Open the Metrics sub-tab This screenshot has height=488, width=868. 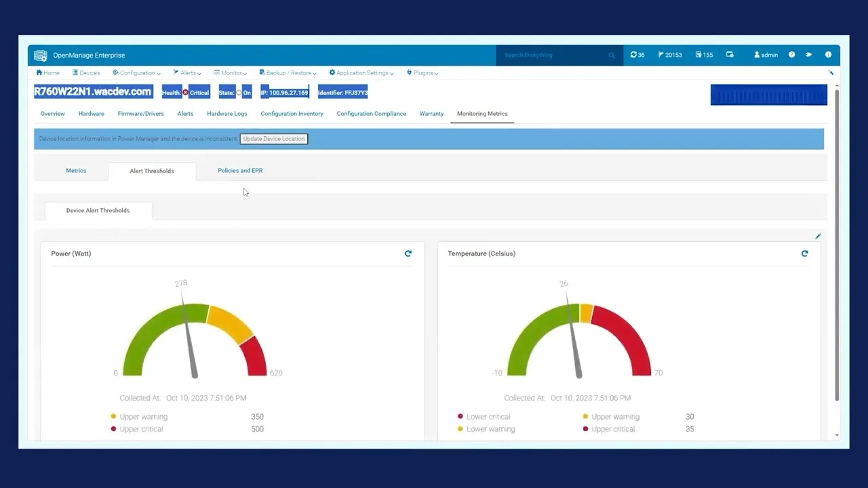tap(76, 171)
